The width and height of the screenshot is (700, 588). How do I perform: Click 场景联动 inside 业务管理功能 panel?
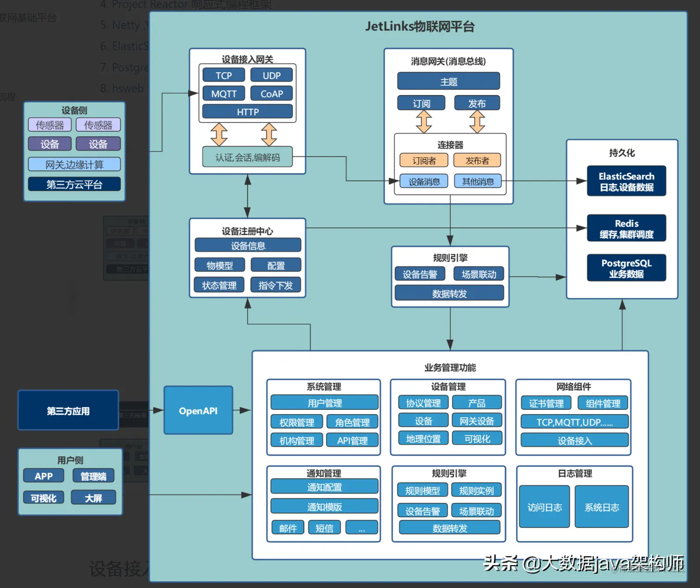coord(476,511)
